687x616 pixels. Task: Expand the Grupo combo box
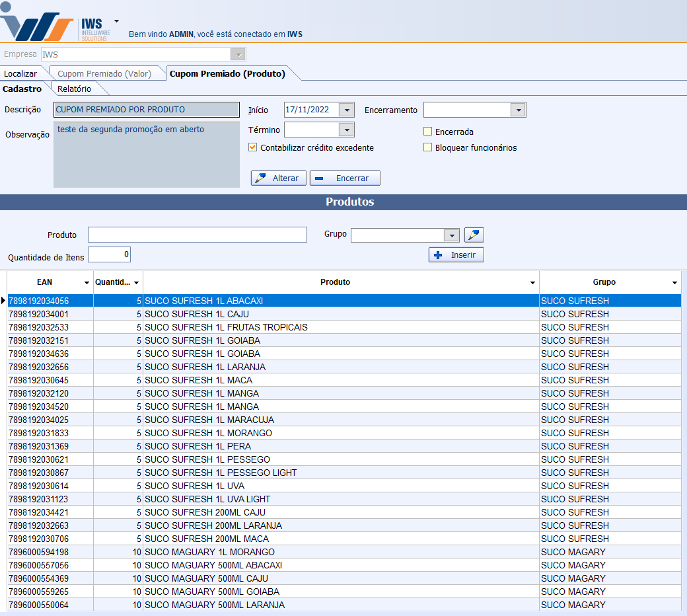[x=451, y=235]
